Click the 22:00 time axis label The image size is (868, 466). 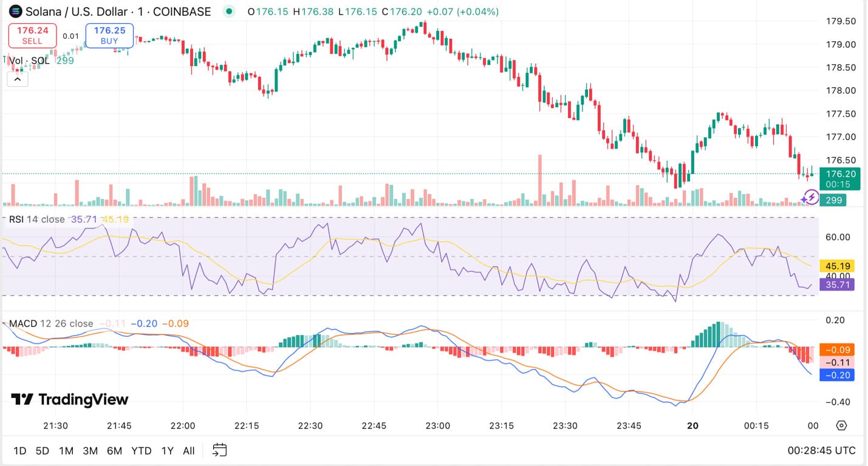point(183,425)
